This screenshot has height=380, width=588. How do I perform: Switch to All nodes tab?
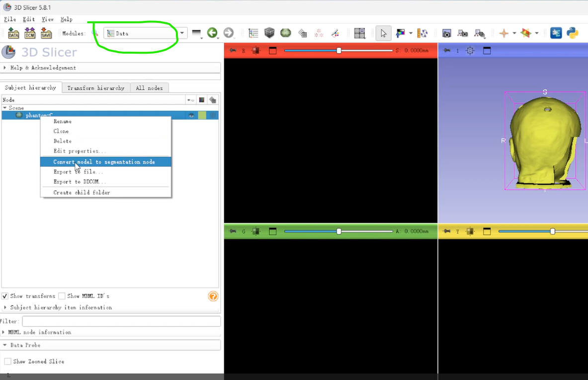tap(149, 88)
